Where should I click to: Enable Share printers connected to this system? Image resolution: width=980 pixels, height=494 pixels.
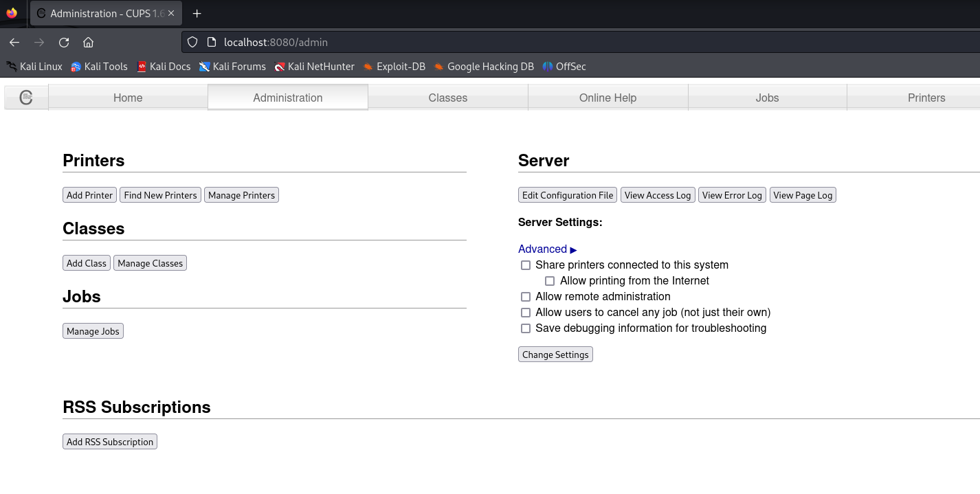coord(526,265)
